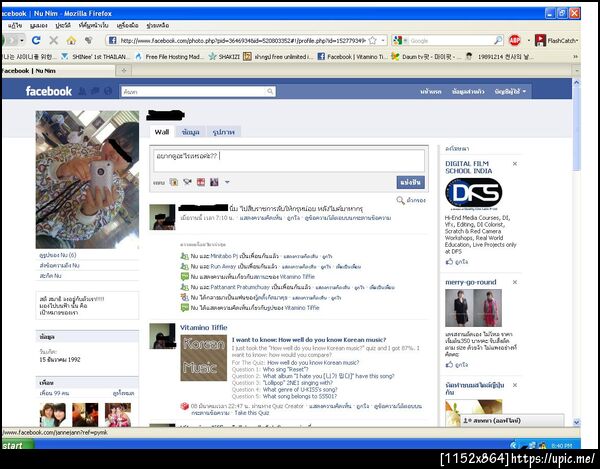Select the Facebook | Nu Nim browser tab
This screenshot has width=600, height=469.
coord(57,71)
